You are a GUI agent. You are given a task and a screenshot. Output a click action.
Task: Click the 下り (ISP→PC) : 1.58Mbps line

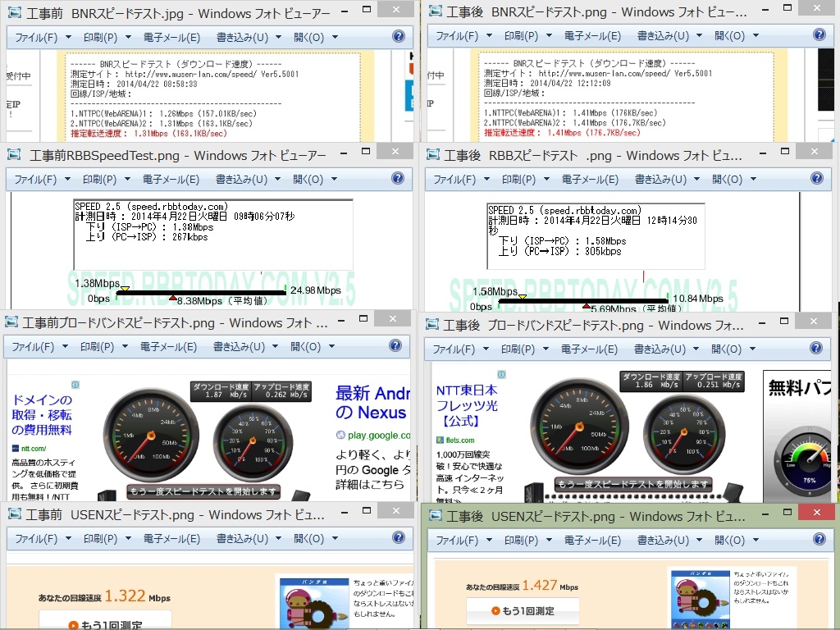562,241
